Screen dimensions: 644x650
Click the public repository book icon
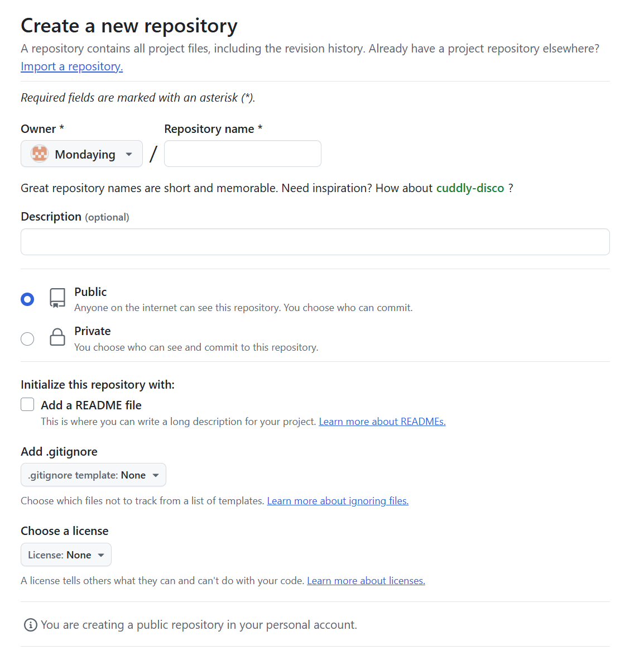click(57, 298)
